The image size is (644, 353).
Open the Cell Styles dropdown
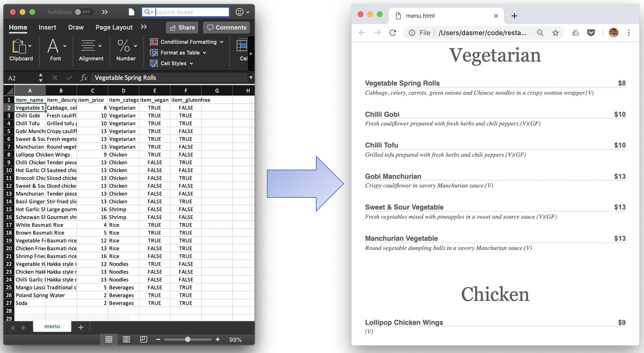[172, 64]
